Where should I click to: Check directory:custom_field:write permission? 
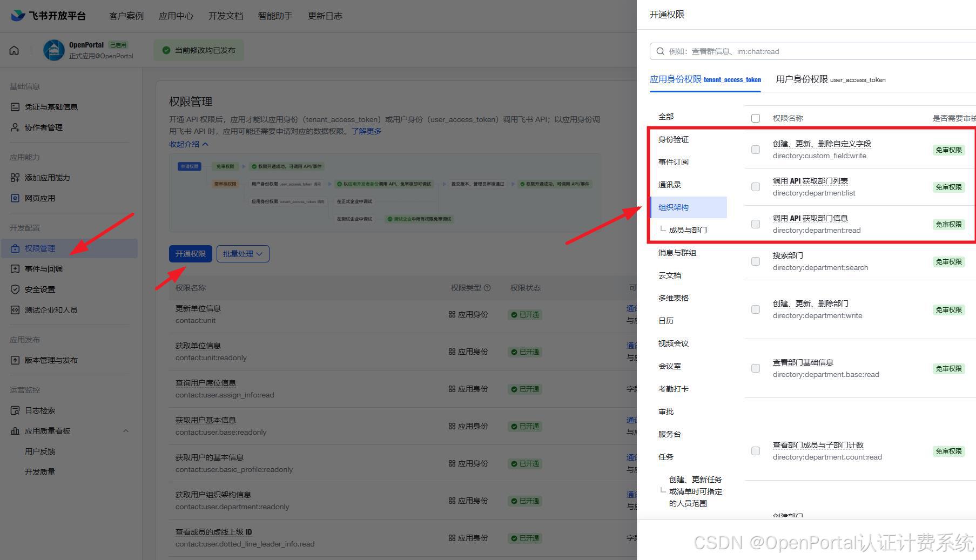(756, 150)
